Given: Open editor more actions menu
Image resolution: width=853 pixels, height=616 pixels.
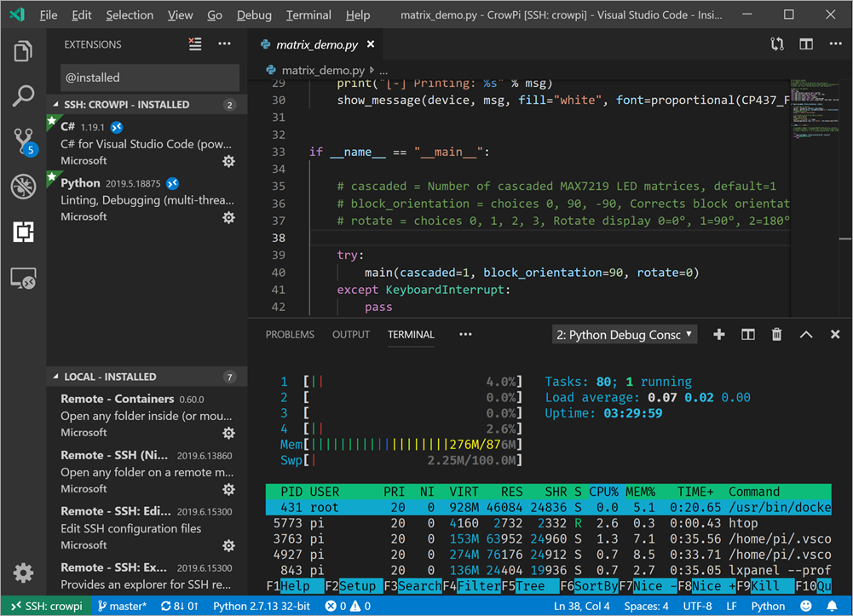Looking at the screenshot, I should point(836,44).
